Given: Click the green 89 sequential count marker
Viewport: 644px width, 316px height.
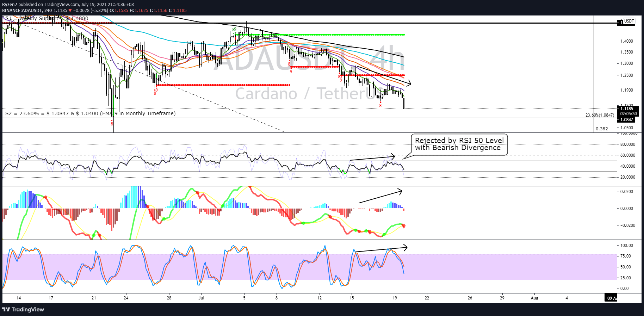Looking at the screenshot, I should click(x=234, y=29).
